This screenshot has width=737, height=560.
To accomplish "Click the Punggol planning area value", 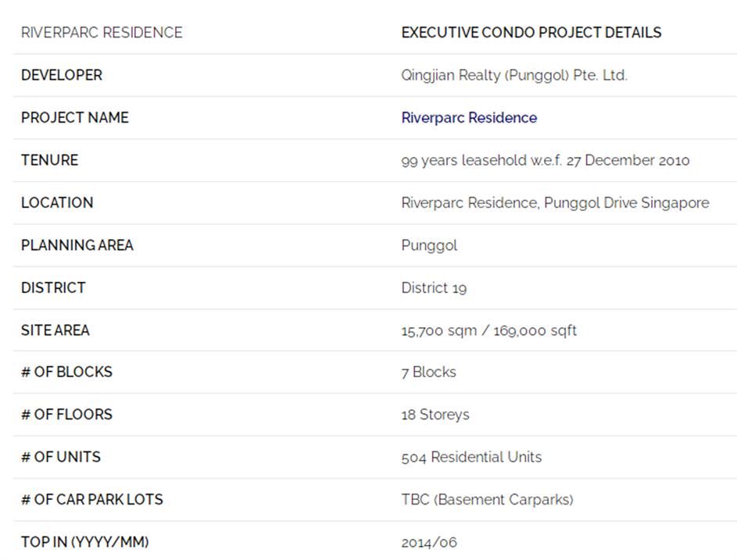I will click(x=429, y=245).
